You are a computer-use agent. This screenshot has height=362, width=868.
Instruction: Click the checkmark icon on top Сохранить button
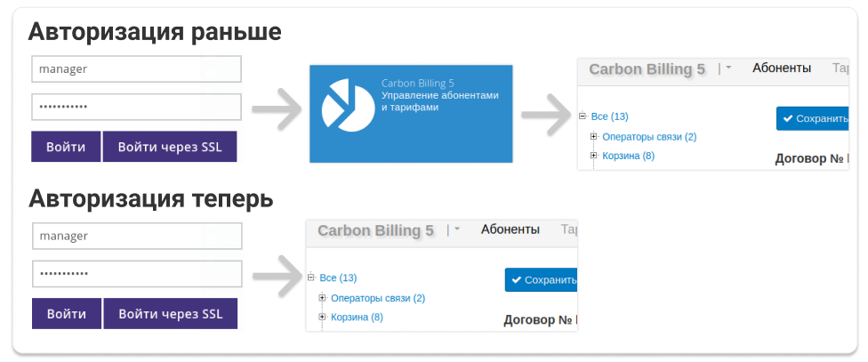point(788,118)
